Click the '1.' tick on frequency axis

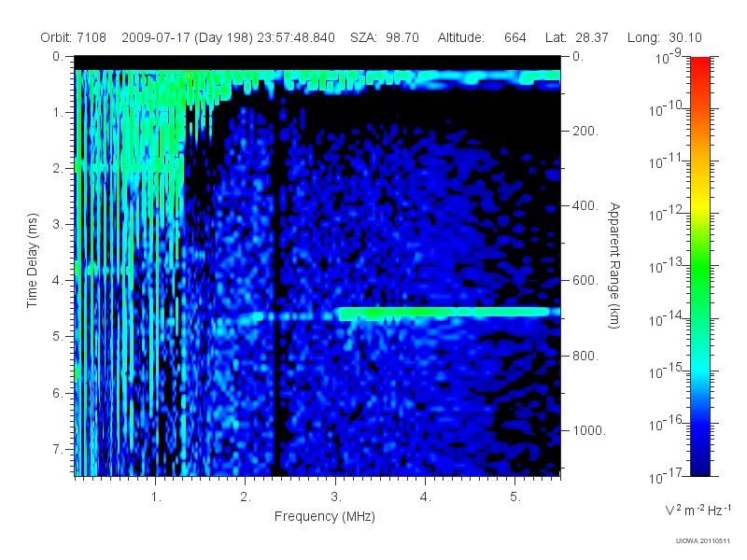pos(156,497)
